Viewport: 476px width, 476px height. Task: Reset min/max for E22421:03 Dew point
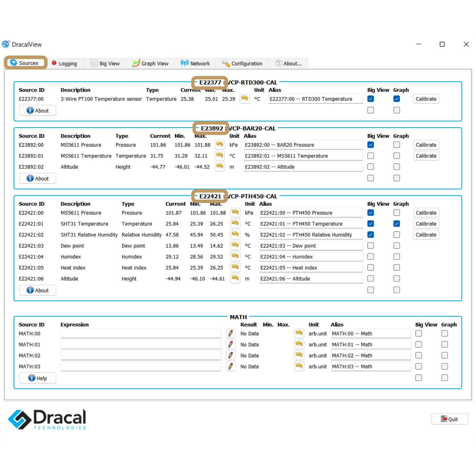pyautogui.click(x=235, y=246)
